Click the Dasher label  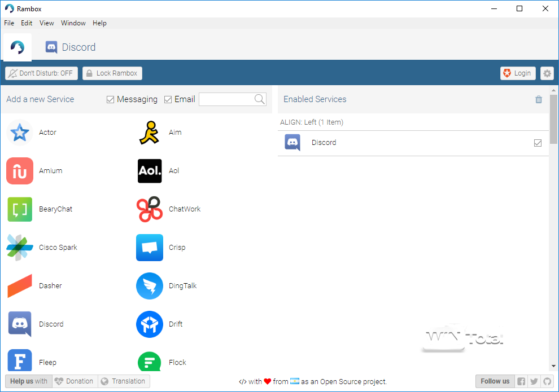[x=50, y=286]
